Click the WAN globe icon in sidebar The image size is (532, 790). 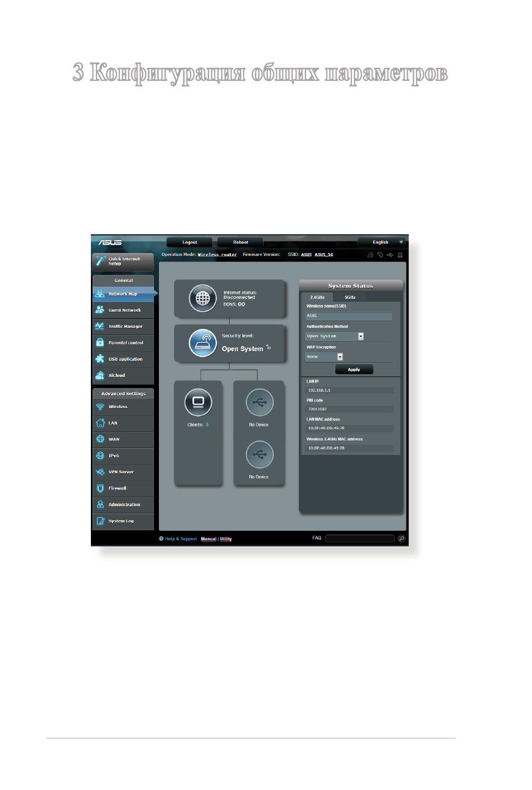tap(100, 439)
